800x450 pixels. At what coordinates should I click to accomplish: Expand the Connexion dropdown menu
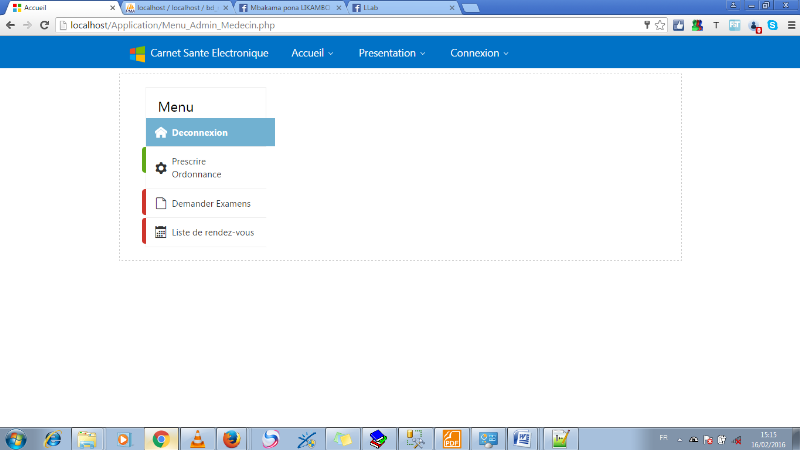[479, 53]
